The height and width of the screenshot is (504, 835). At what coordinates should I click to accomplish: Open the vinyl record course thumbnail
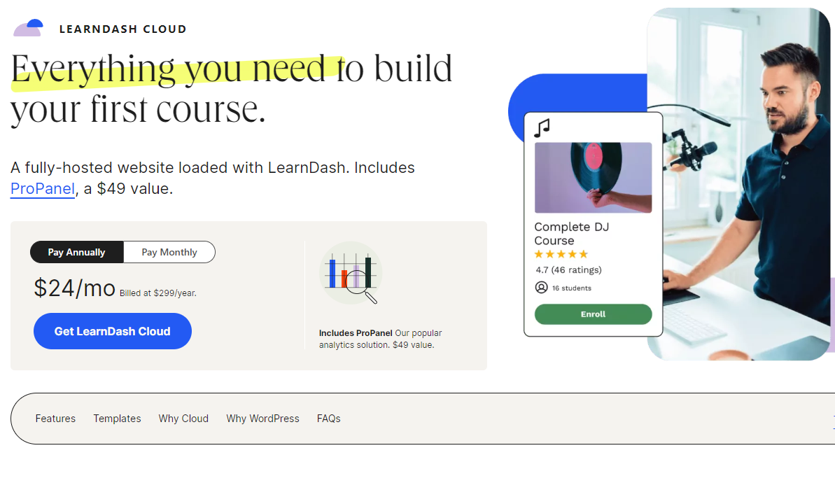click(x=593, y=177)
